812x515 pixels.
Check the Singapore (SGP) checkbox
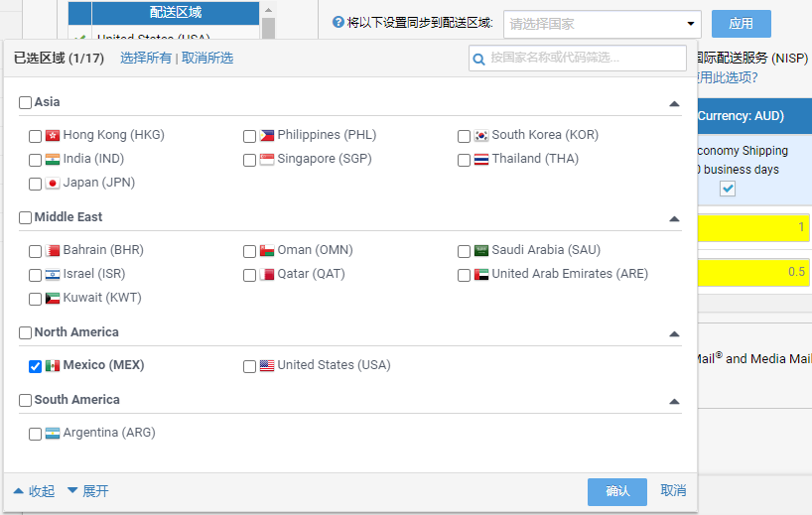click(249, 160)
